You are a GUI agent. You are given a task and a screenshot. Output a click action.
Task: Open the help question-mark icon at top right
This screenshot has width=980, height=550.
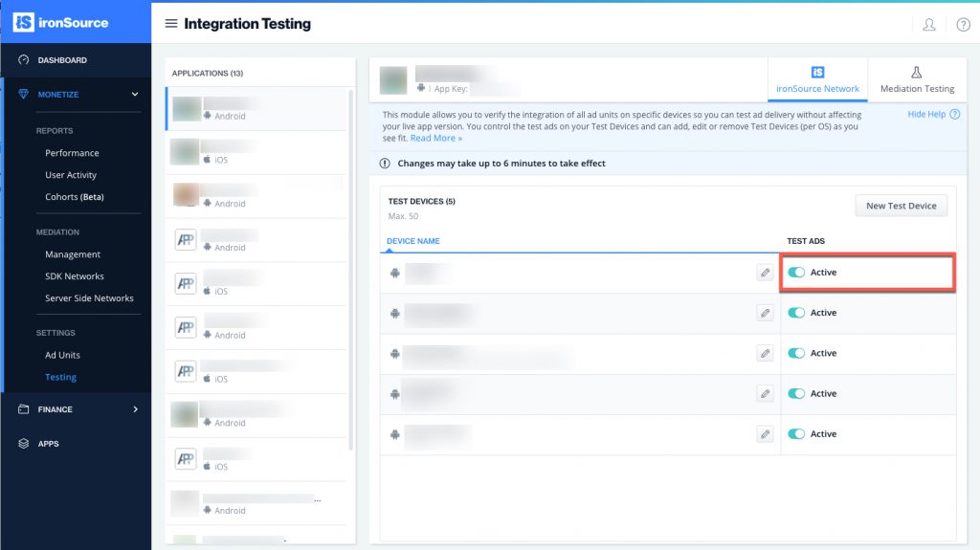(x=963, y=24)
